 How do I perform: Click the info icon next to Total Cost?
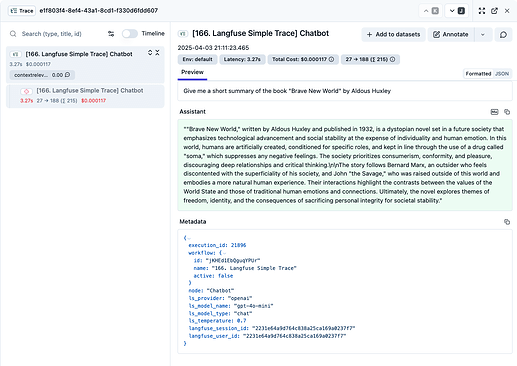coord(331,59)
